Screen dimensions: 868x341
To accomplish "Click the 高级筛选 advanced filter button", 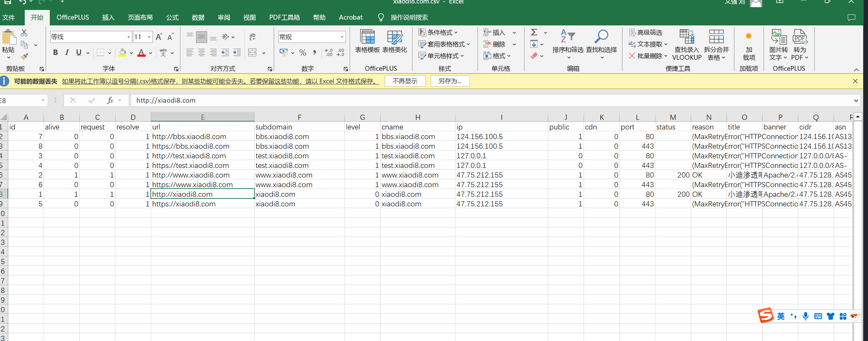I will click(646, 33).
